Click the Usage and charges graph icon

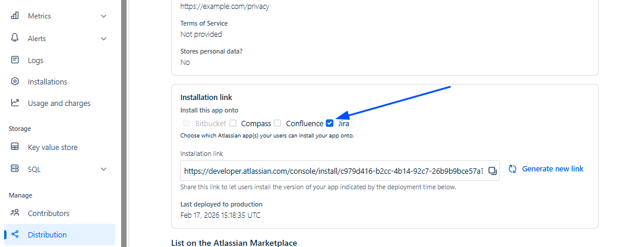click(15, 103)
